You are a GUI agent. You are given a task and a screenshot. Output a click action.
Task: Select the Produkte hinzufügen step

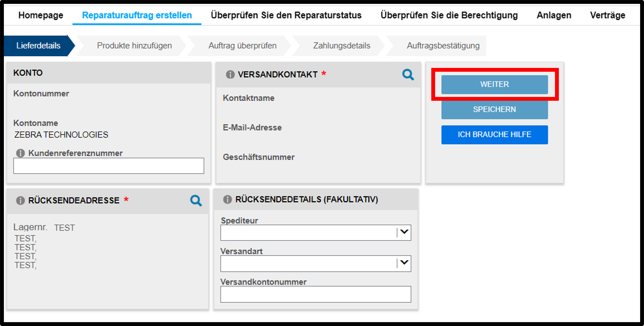134,46
